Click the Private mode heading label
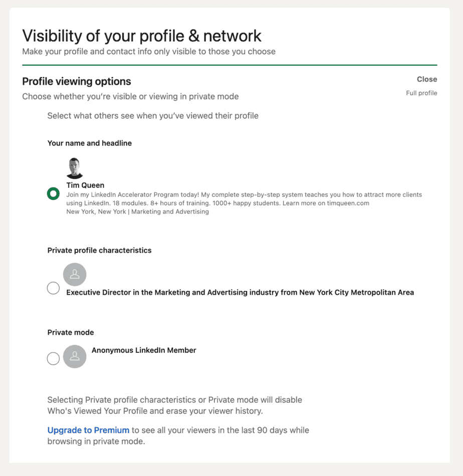This screenshot has width=463, height=476. pyautogui.click(x=71, y=332)
